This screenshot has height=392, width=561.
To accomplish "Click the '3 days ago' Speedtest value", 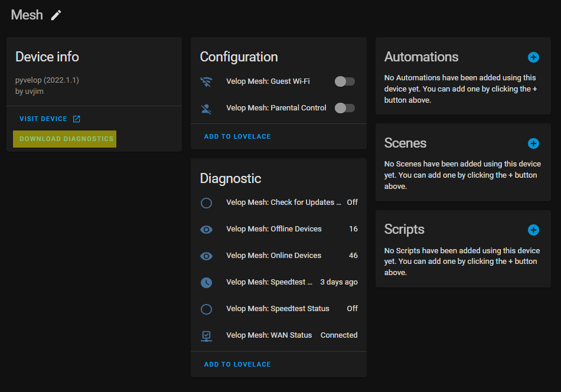I will click(339, 282).
